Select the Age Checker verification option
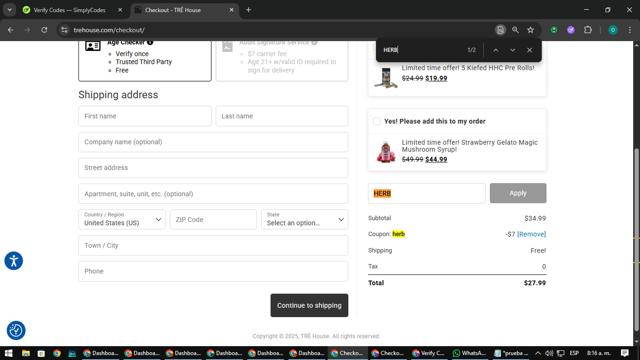 145,60
